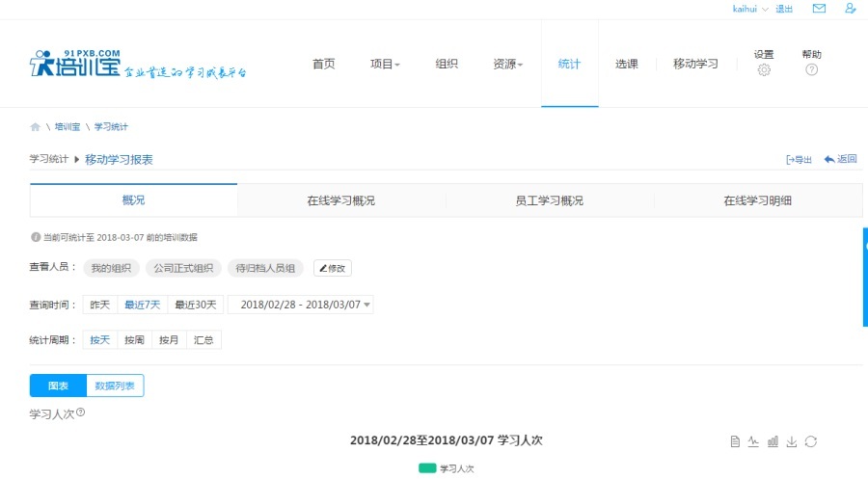868x479 pixels.
Task: Refresh the chart with restore icon
Action: pos(811,441)
